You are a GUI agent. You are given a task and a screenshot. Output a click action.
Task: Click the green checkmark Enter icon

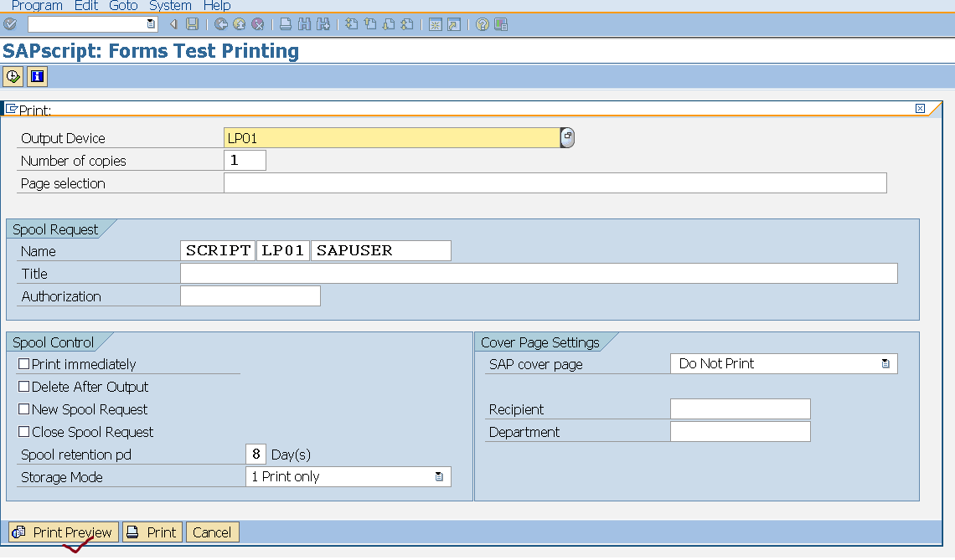(10, 24)
